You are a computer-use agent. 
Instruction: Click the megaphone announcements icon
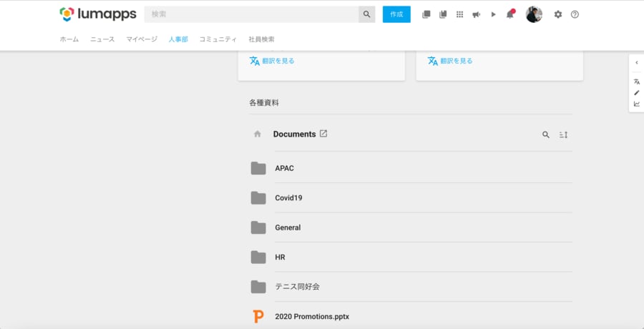(477, 14)
